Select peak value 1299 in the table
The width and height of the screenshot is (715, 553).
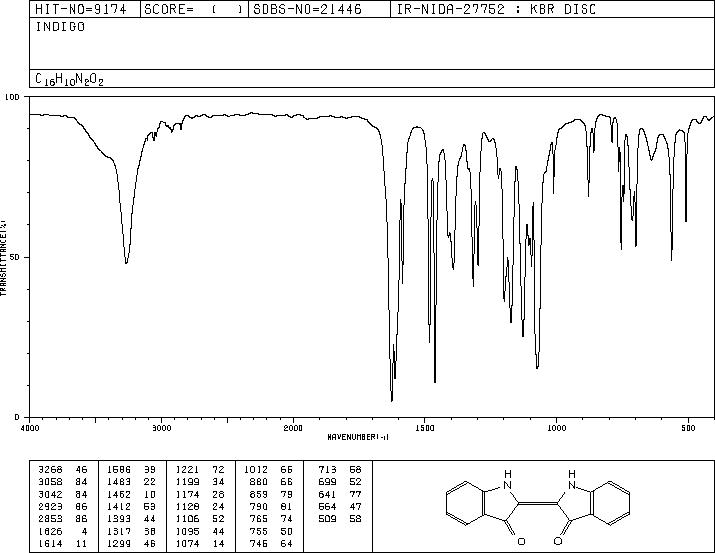pyautogui.click(x=119, y=543)
